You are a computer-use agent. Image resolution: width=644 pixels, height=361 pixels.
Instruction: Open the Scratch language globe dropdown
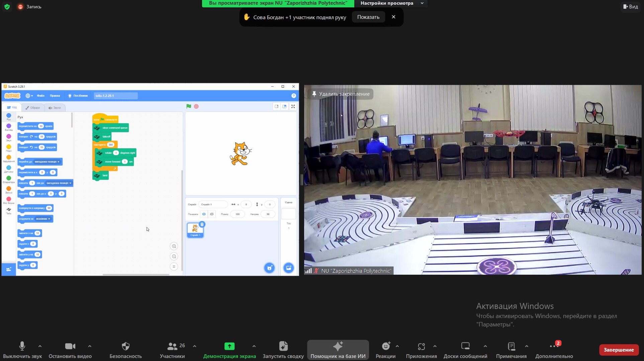(x=29, y=96)
